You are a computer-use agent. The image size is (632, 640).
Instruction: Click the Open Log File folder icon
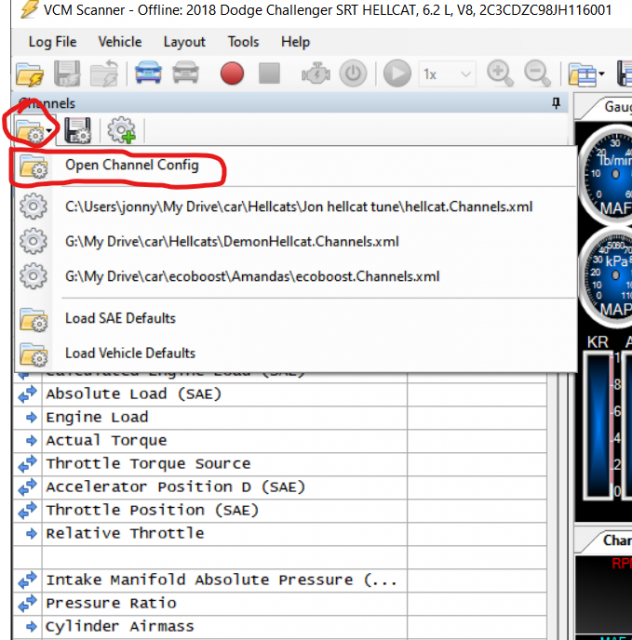pos(30,74)
